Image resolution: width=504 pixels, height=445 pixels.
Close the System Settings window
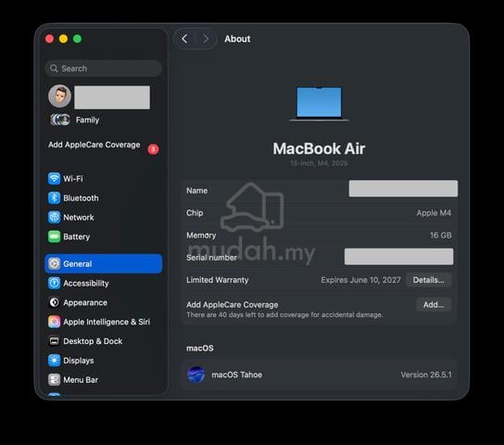(49, 39)
